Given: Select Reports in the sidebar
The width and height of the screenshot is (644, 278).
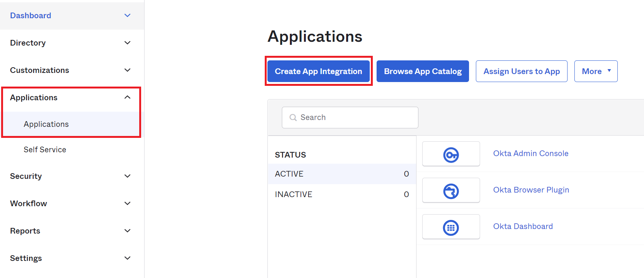Looking at the screenshot, I should pyautogui.click(x=25, y=231).
